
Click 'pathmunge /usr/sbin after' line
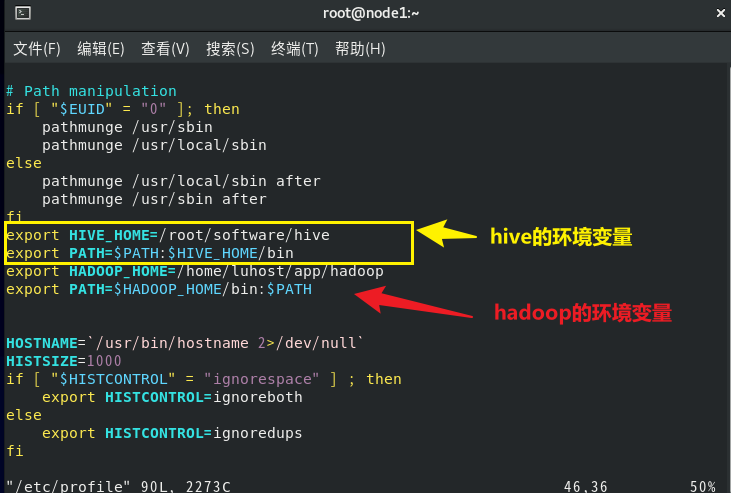pos(154,199)
